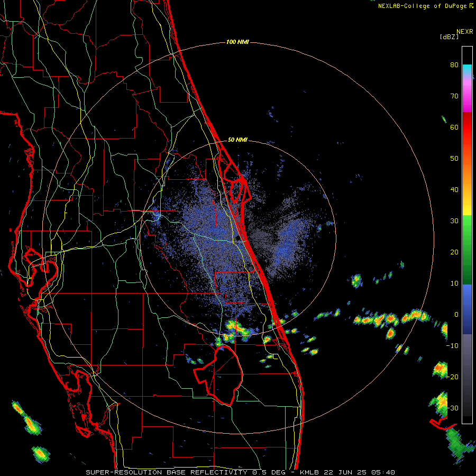Click the -20 value on the dBZ scale
Viewport: 476px width, 476px height.
pos(452,377)
